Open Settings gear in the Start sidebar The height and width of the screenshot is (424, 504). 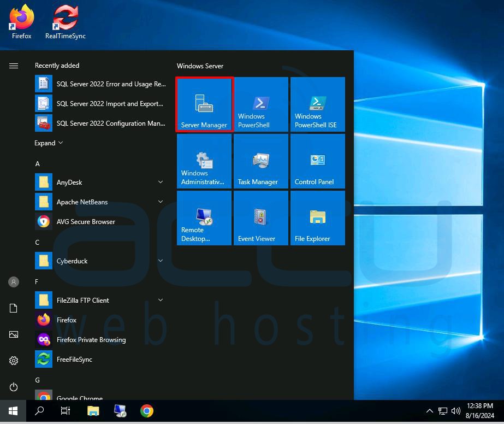(x=14, y=361)
